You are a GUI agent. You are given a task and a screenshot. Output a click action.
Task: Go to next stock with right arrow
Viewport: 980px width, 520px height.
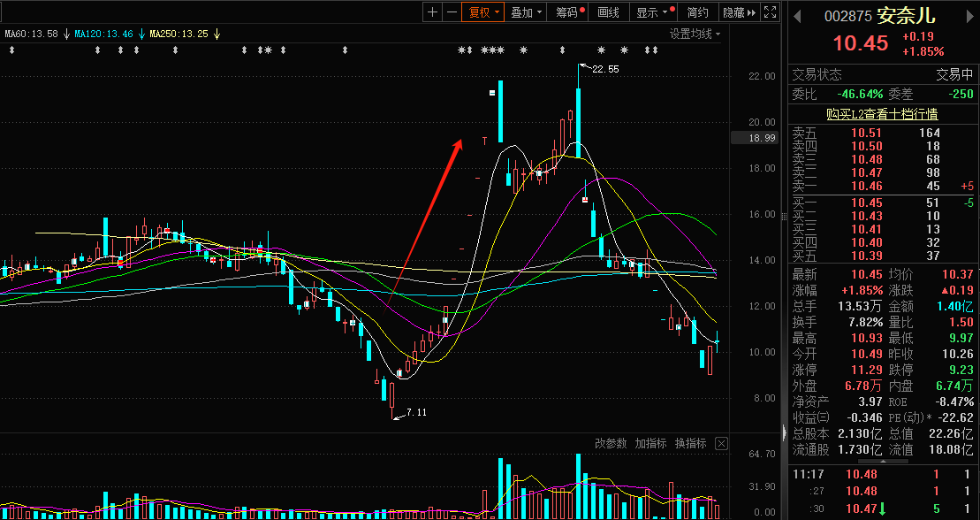tap(970, 16)
